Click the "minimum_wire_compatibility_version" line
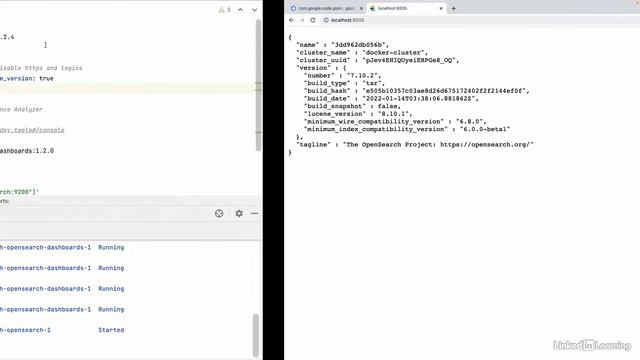The image size is (640, 360). [x=395, y=122]
